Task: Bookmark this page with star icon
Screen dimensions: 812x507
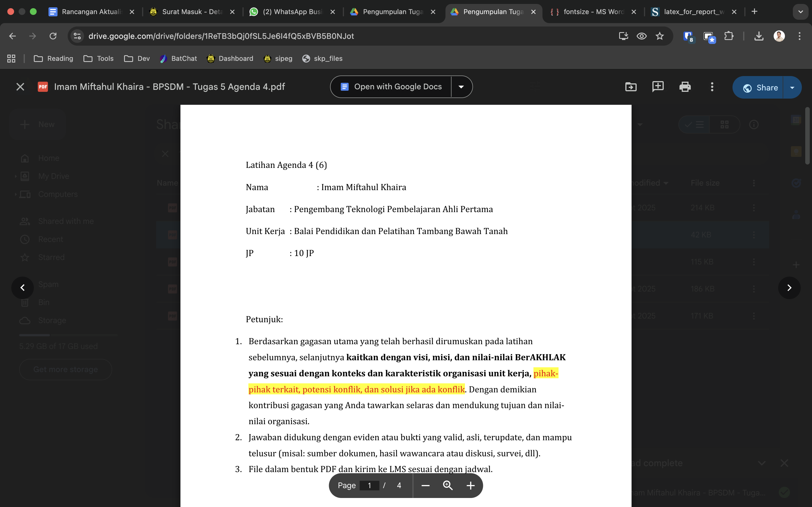Action: point(660,36)
